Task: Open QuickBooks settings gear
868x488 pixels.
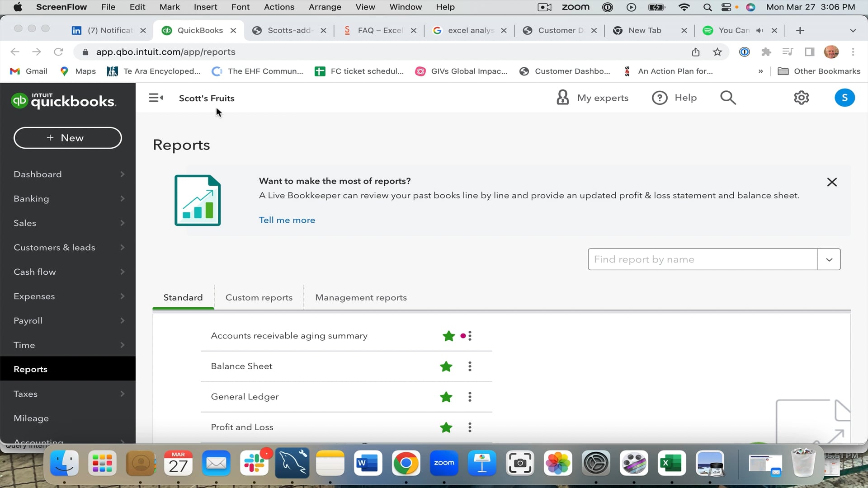Action: click(802, 98)
